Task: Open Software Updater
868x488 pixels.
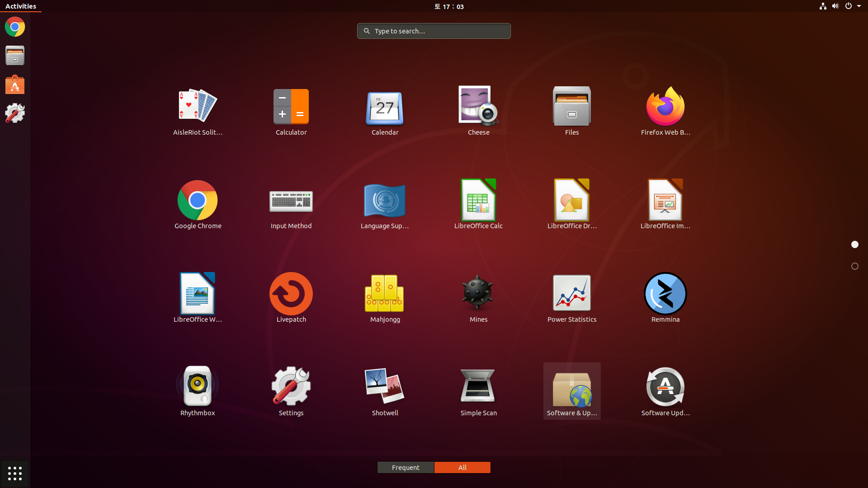Action: pyautogui.click(x=665, y=387)
